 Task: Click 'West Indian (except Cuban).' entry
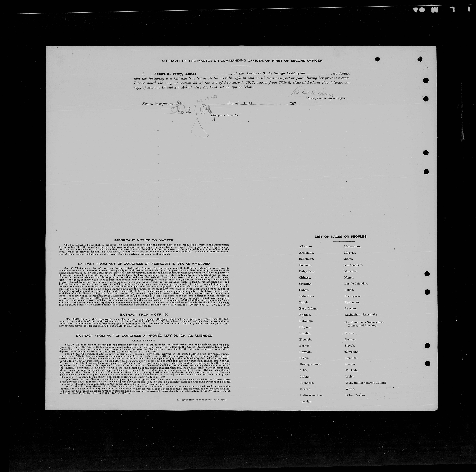[x=366, y=383]
